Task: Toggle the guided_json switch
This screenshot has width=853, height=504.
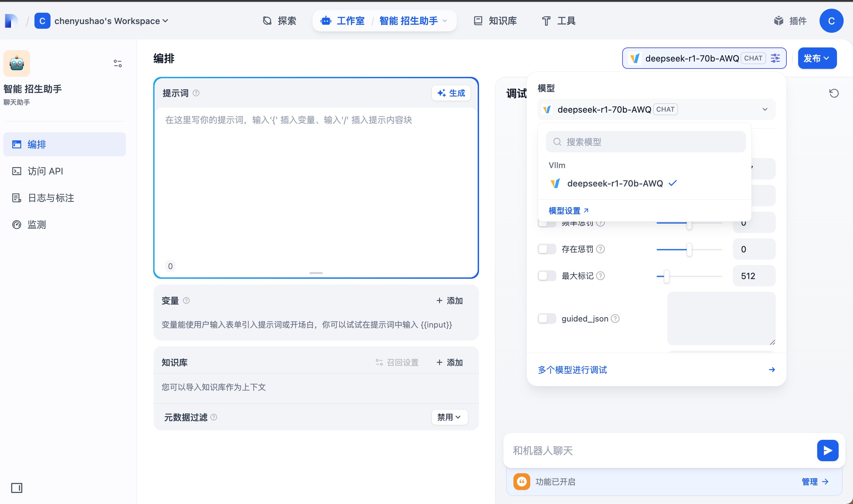Action: (547, 319)
